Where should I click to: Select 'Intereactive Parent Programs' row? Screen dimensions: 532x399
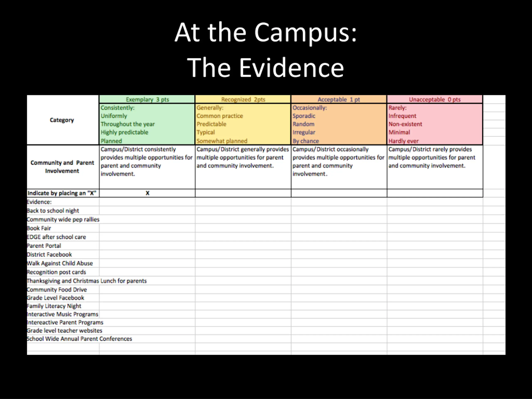point(65,322)
